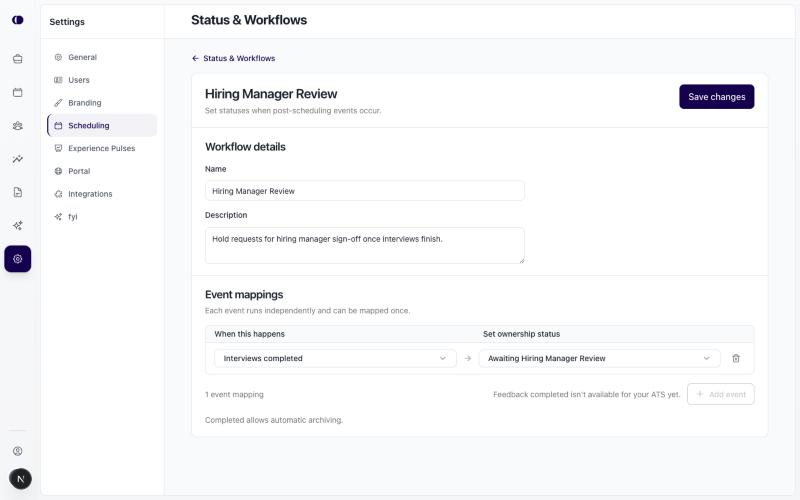Open Integrations settings
This screenshot has width=800, height=500.
pyautogui.click(x=102, y=194)
